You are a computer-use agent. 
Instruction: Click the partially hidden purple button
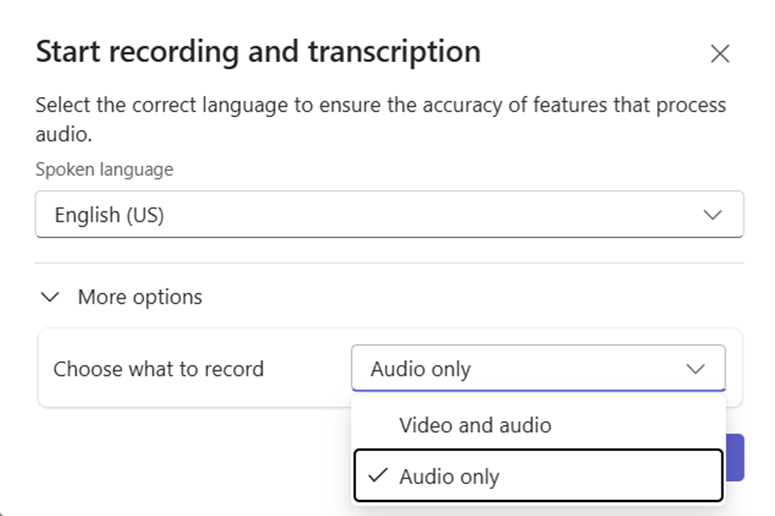coord(735,457)
